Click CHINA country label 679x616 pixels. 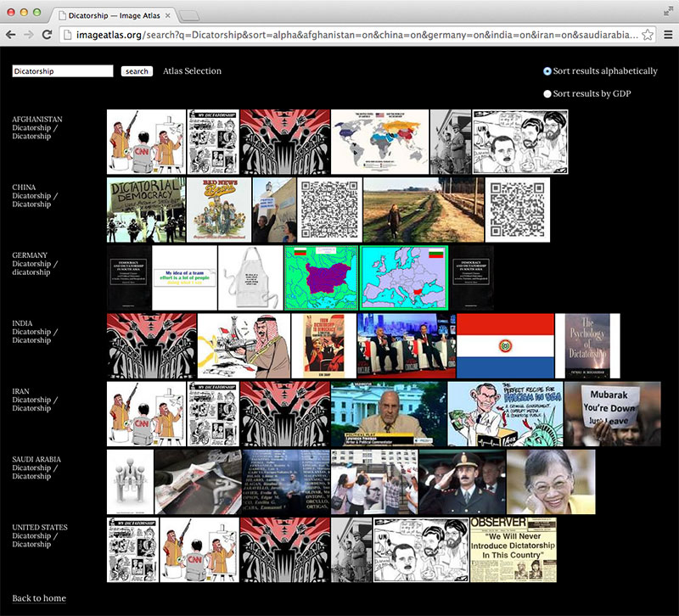coord(24,187)
